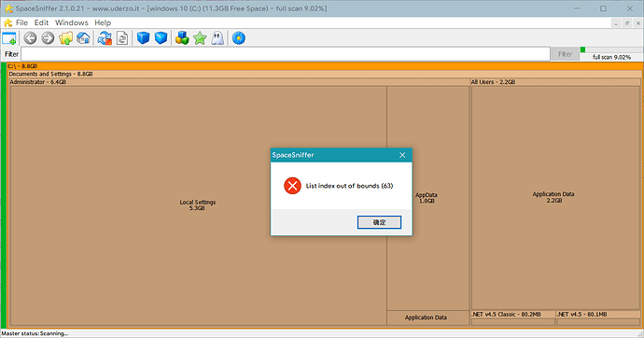
Task: Go to the parent folder icon
Action: click(65, 38)
